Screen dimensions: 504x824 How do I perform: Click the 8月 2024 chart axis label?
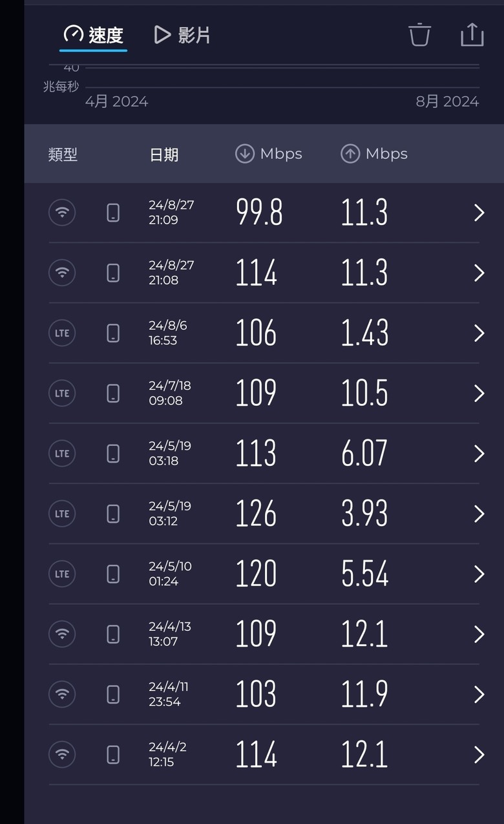pyautogui.click(x=447, y=101)
